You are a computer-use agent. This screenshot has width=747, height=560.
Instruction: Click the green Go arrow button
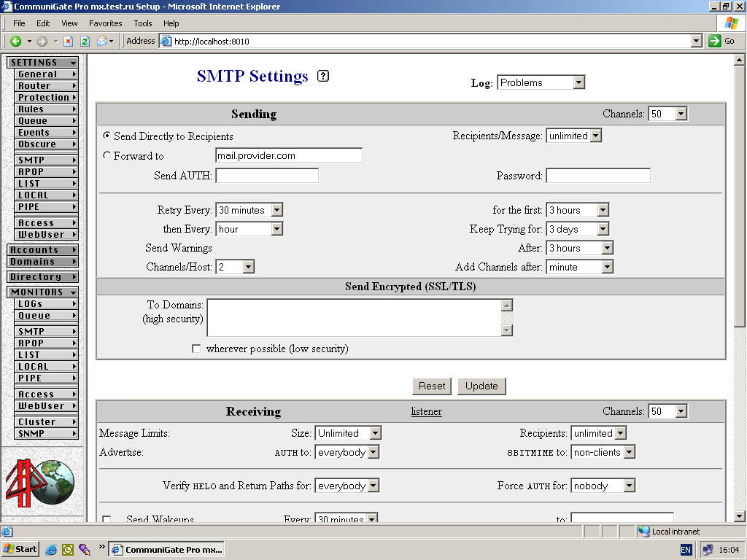coord(721,42)
